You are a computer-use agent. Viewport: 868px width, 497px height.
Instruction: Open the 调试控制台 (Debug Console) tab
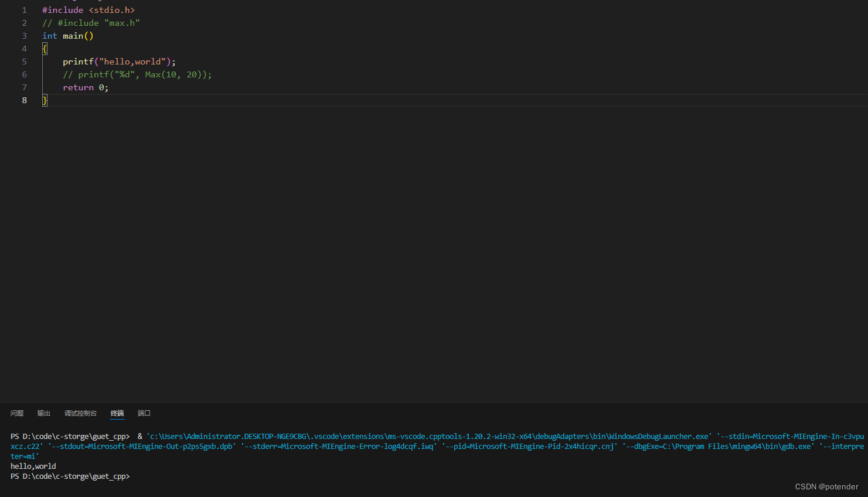point(80,413)
